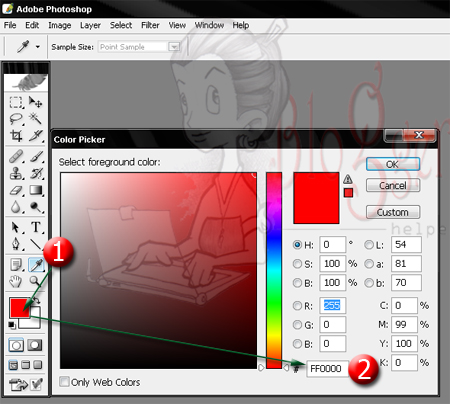Viewport: 450px width, 404px height.
Task: Click the default colors icon
Action: (x=12, y=325)
